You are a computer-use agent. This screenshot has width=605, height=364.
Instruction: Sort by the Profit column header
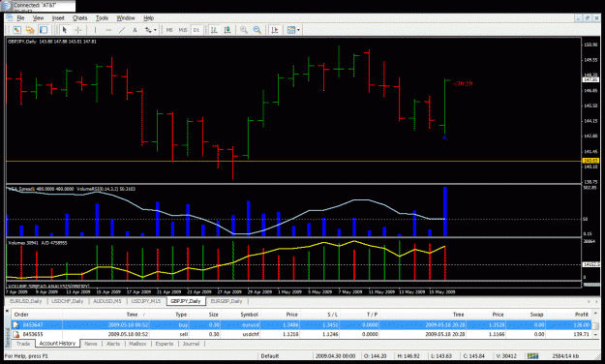pyautogui.click(x=582, y=315)
